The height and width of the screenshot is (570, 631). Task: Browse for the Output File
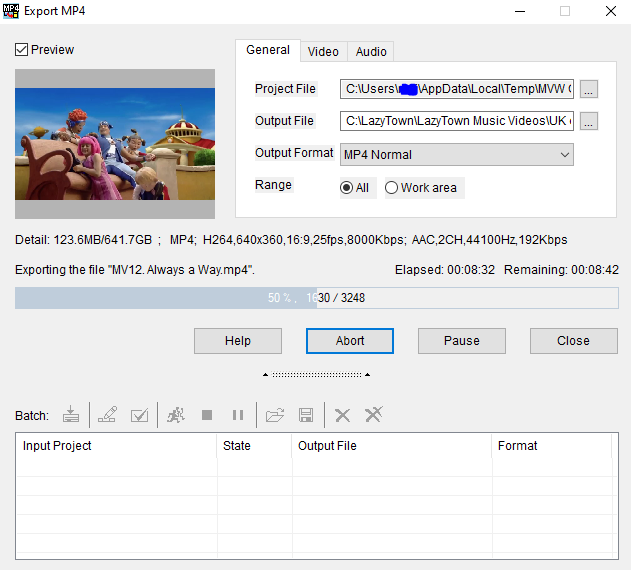[x=589, y=121]
